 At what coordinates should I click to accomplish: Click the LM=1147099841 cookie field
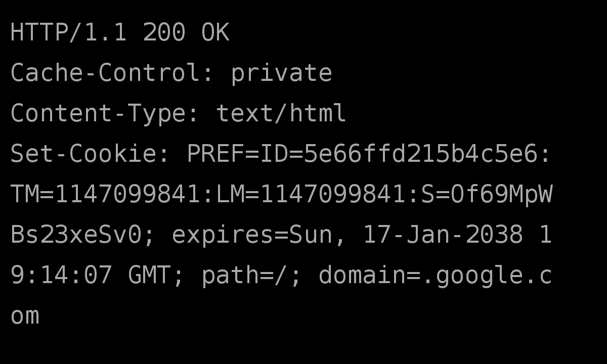click(x=311, y=194)
